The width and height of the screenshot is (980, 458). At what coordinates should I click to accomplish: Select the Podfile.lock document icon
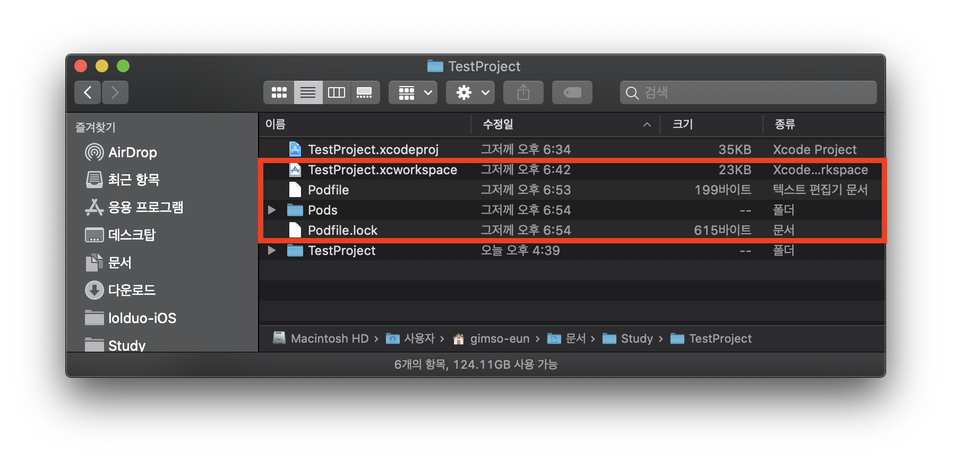click(x=295, y=230)
